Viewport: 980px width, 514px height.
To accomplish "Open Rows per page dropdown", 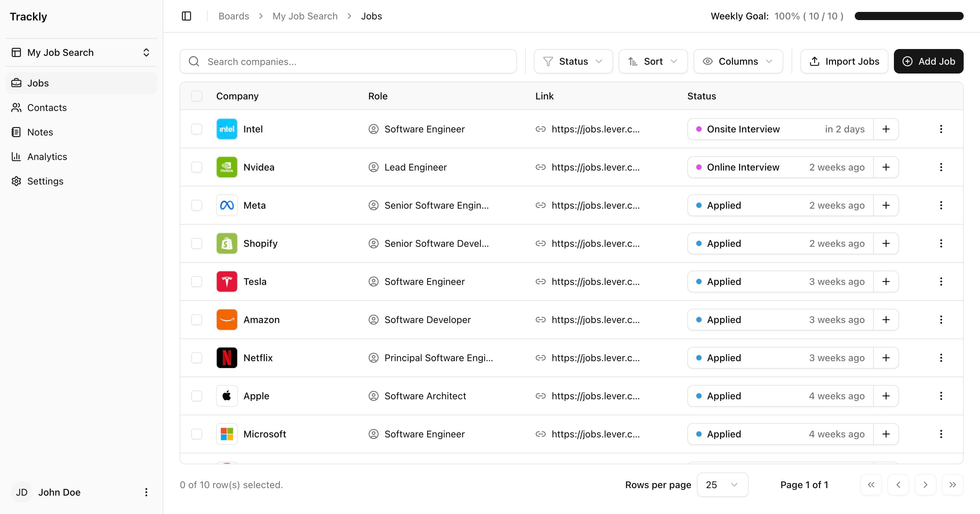I will (722, 485).
